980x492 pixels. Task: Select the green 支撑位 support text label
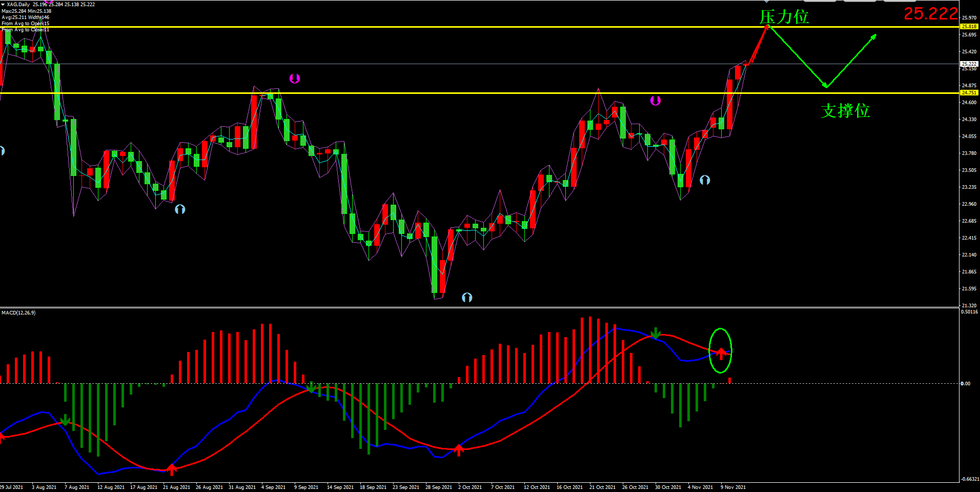coord(845,111)
